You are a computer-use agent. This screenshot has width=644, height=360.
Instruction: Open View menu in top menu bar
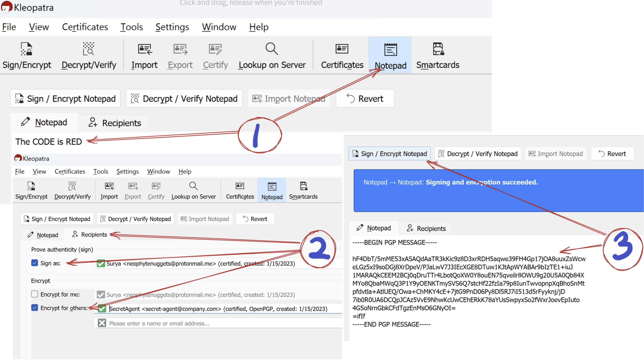pos(39,27)
